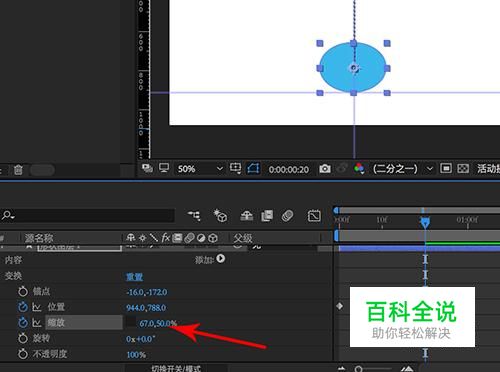Click adjustment layer column header icon
The width and height of the screenshot is (500, 372).
tap(201, 238)
